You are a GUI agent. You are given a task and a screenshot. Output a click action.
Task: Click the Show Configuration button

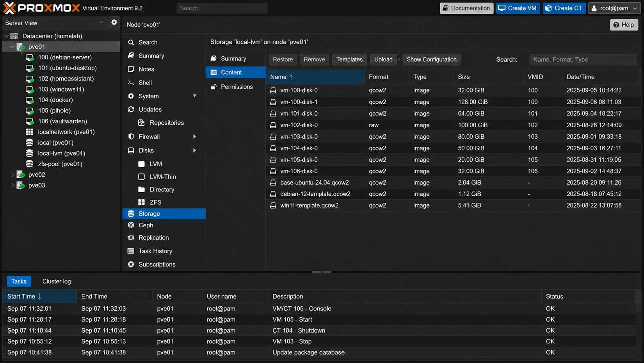pos(431,59)
